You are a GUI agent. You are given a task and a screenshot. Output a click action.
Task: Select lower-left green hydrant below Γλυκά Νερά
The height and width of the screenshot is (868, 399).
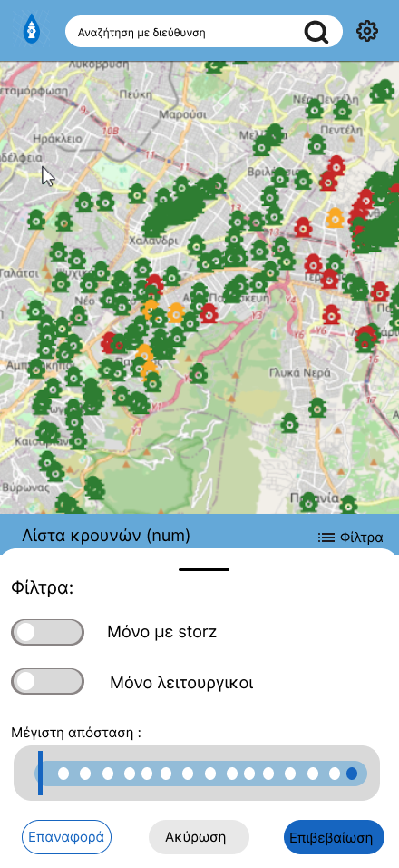click(289, 423)
